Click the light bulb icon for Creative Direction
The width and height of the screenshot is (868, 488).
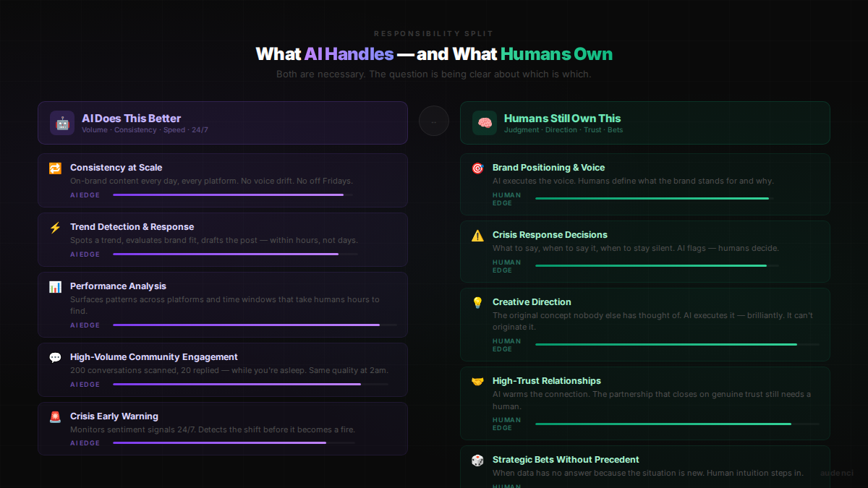pos(477,303)
